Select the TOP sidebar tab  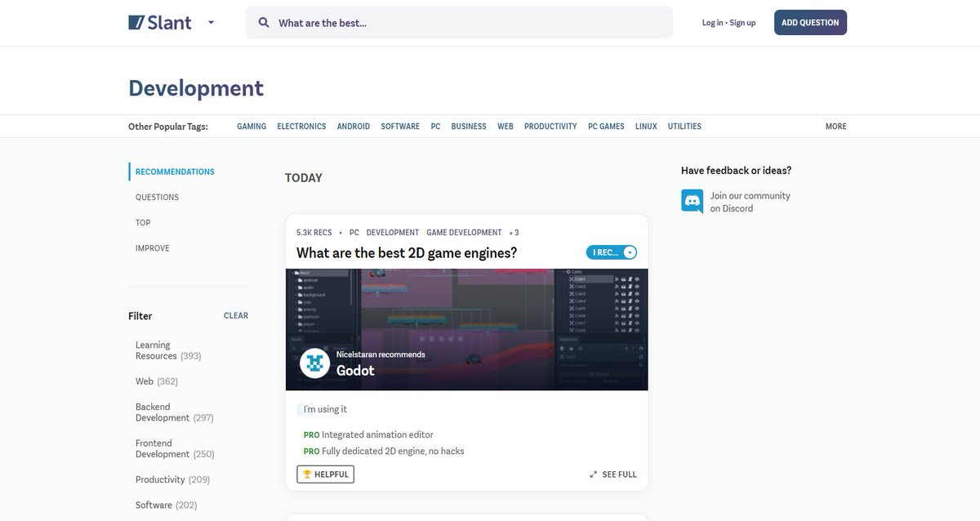click(x=143, y=222)
